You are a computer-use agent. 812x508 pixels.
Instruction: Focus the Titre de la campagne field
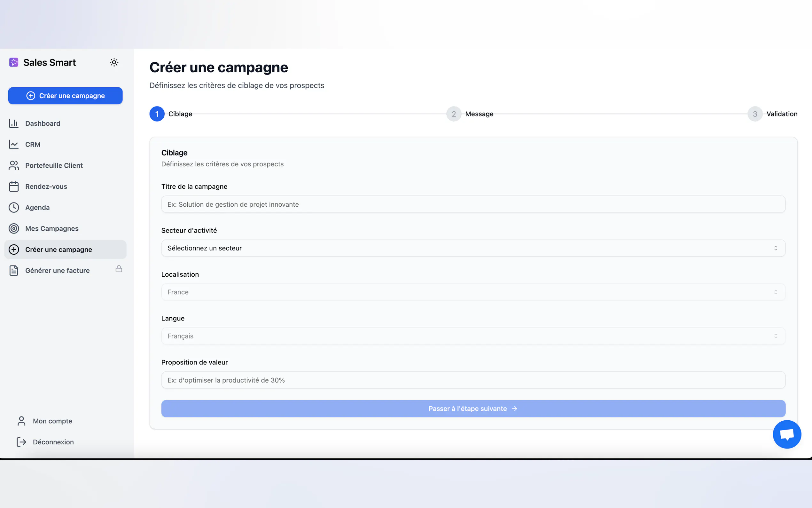[473, 204]
